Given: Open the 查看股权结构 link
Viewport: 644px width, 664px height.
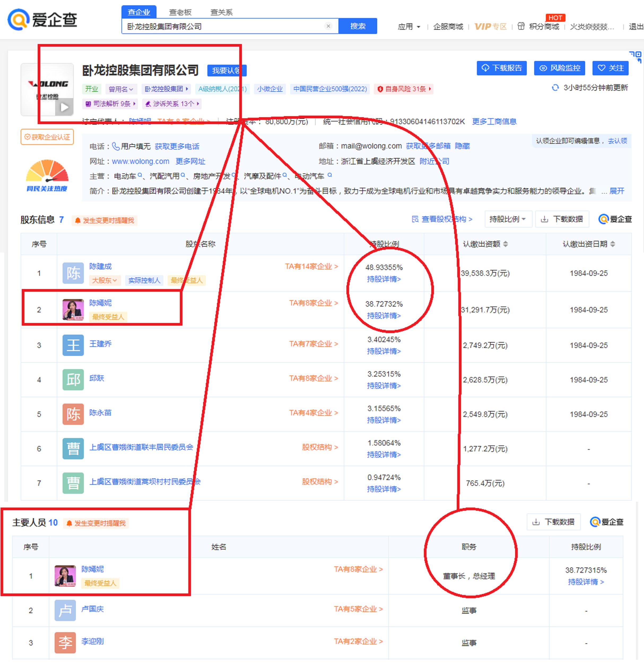Looking at the screenshot, I should click(445, 220).
